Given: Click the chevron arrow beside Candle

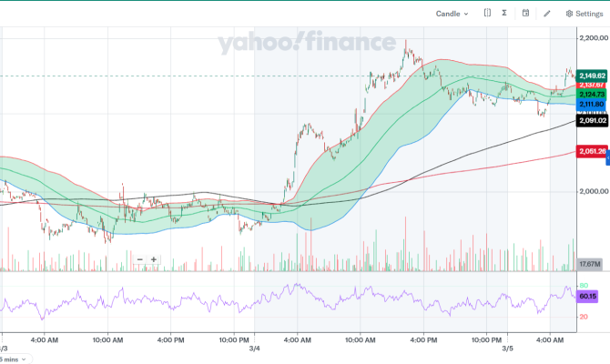Looking at the screenshot, I should click(466, 14).
